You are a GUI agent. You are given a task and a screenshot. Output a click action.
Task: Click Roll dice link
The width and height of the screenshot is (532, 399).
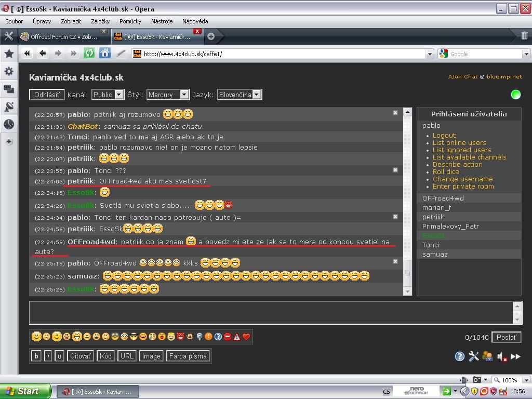446,171
